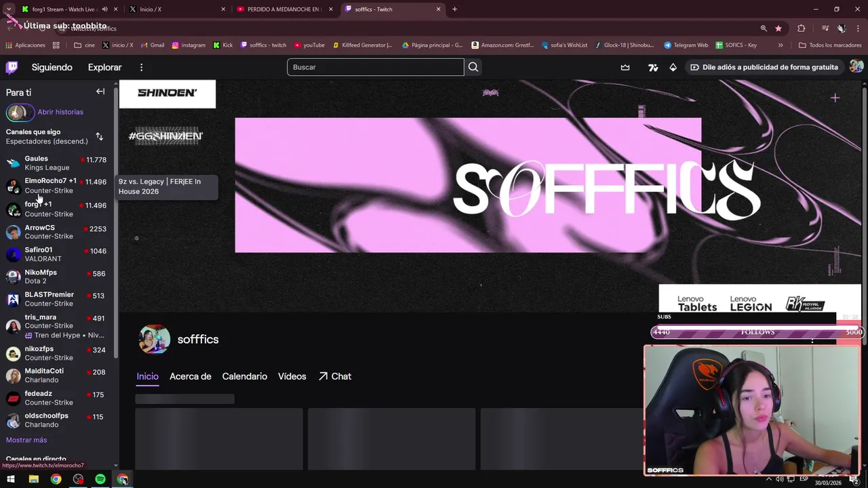Click the pink SOFFFICS channel banner

[x=468, y=185]
